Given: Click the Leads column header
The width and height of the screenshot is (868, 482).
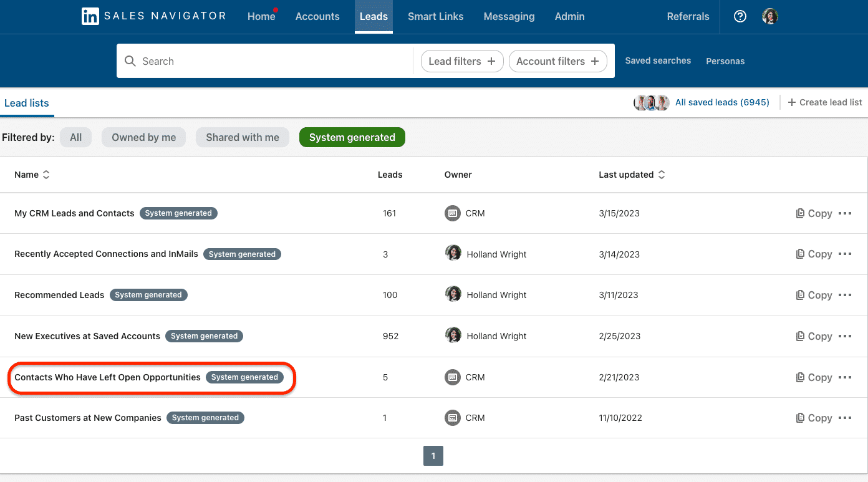Looking at the screenshot, I should tap(390, 175).
